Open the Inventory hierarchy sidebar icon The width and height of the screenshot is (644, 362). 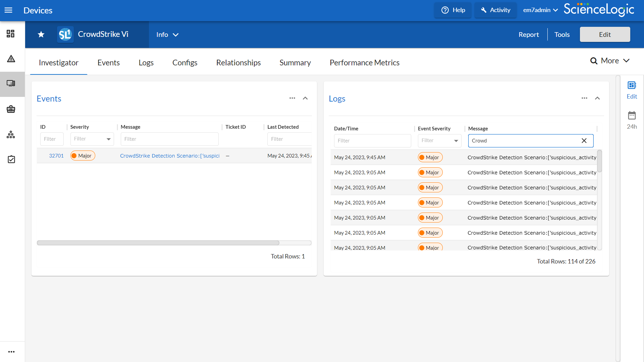click(11, 134)
